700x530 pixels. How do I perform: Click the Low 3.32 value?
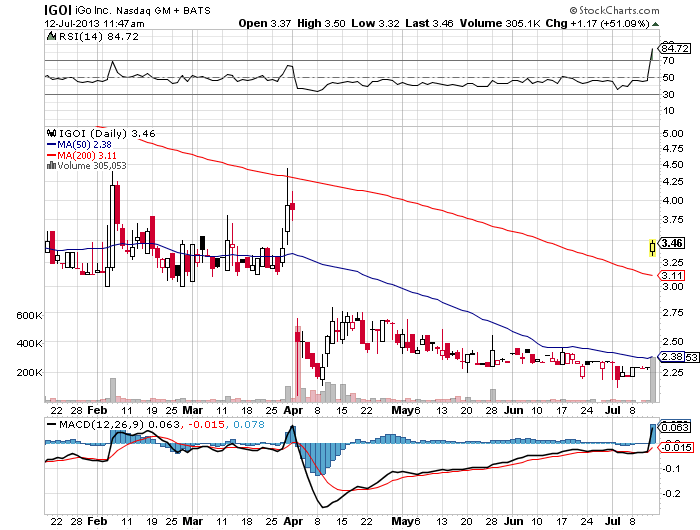375,23
